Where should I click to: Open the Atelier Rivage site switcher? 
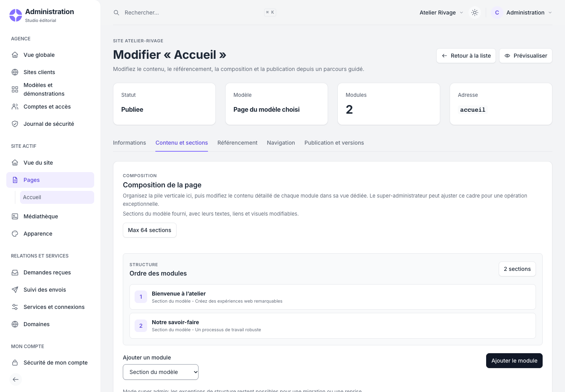coord(441,13)
